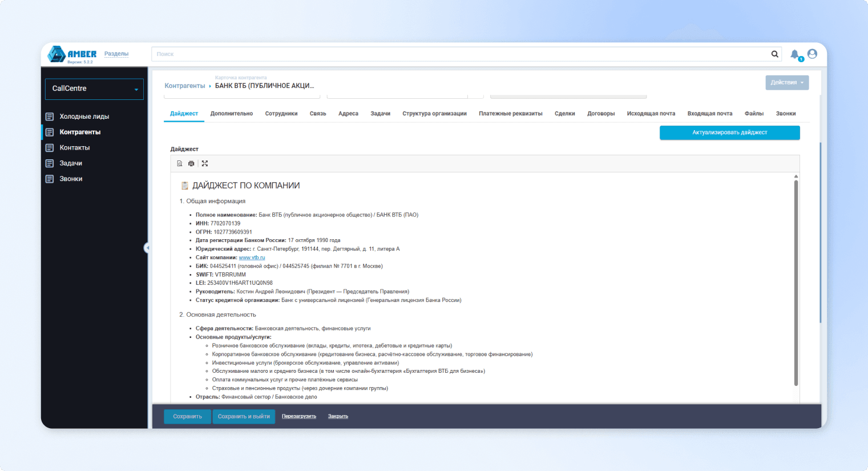Open the Файлы tab
868x471 pixels.
click(x=754, y=114)
